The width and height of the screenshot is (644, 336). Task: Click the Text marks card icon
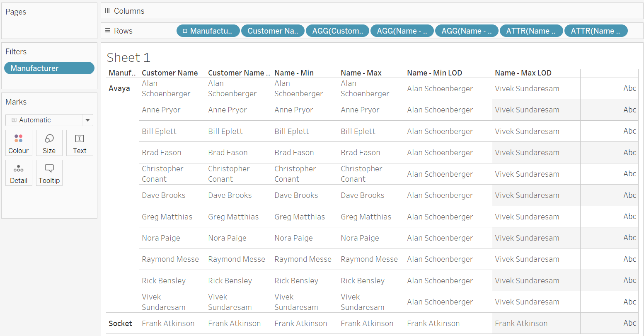(80, 139)
